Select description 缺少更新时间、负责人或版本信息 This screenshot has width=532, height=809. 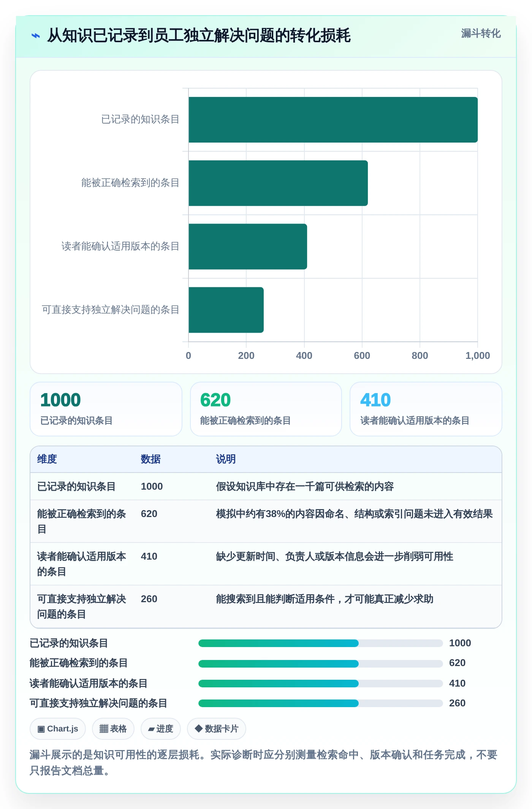point(334,557)
